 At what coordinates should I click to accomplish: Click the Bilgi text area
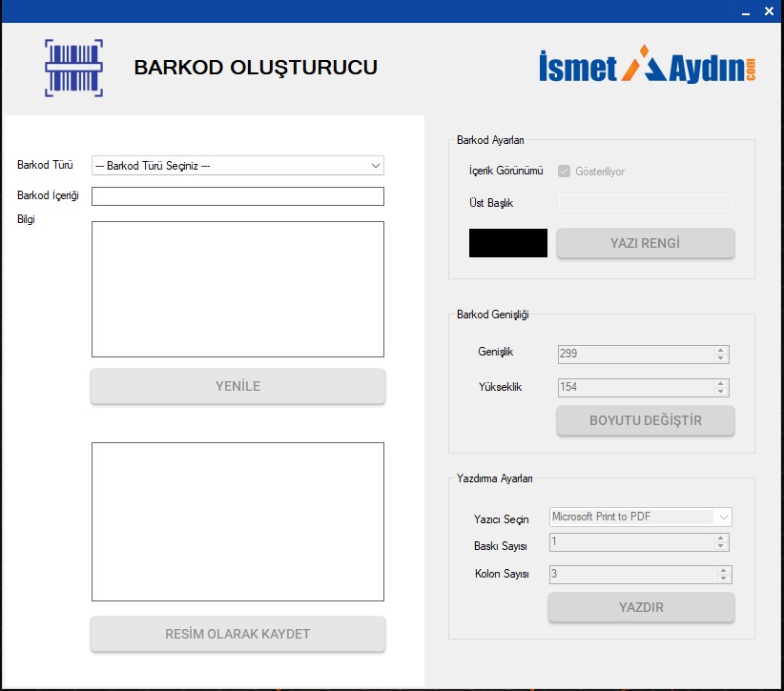click(x=237, y=289)
